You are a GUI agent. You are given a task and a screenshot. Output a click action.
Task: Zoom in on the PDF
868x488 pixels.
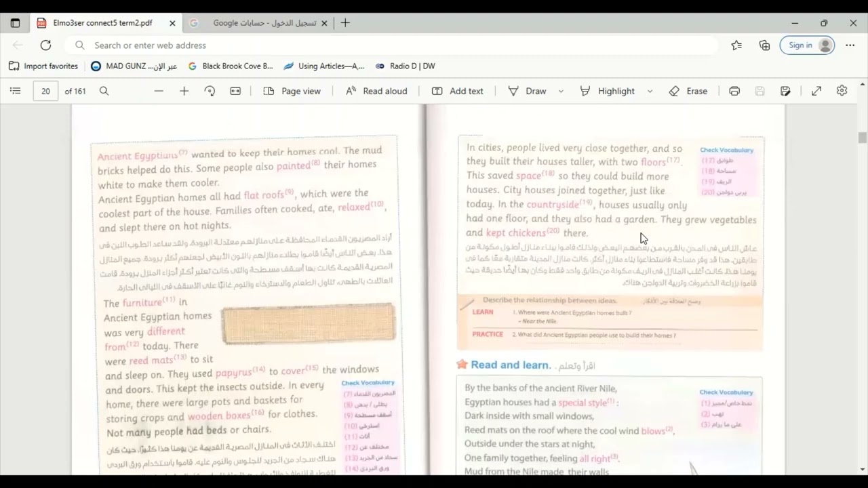[x=184, y=91]
